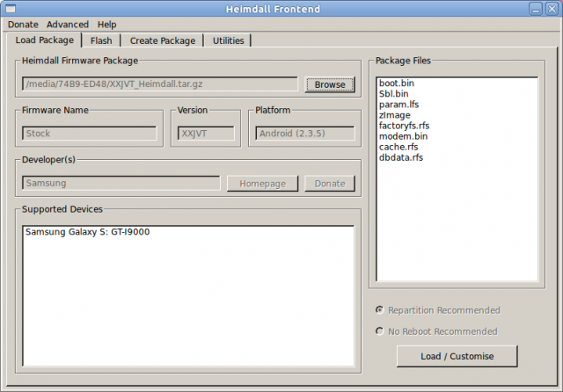
Task: Click the Donate button beside Homepage
Action: pos(330,184)
